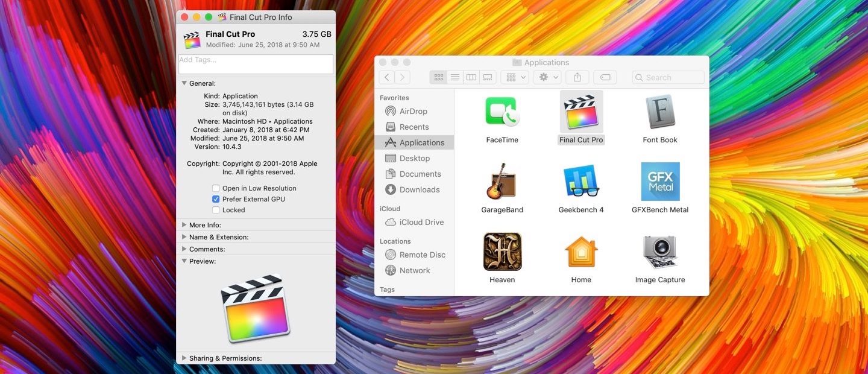Viewport: 868px width, 374px height.
Task: Switch Finder to list view
Action: [455, 77]
